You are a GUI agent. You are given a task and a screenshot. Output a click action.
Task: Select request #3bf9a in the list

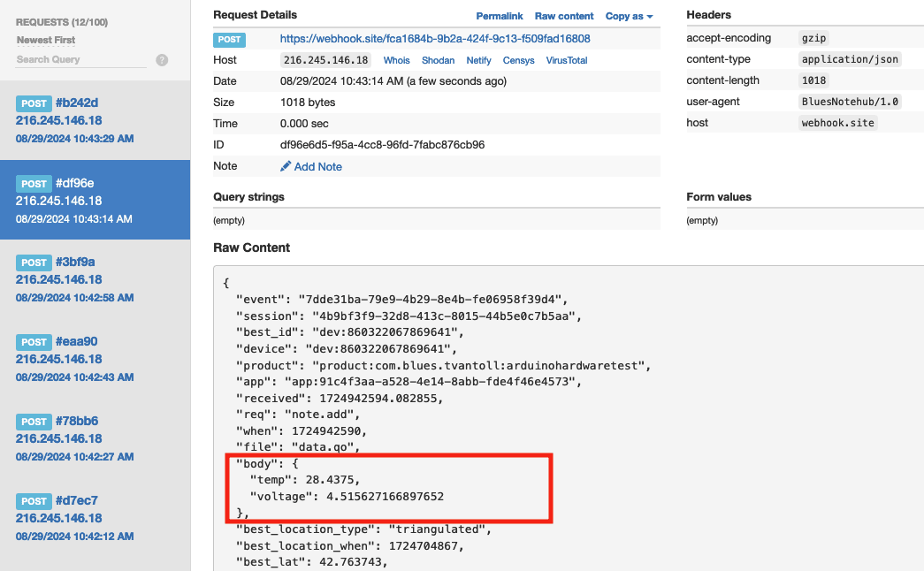coord(95,279)
